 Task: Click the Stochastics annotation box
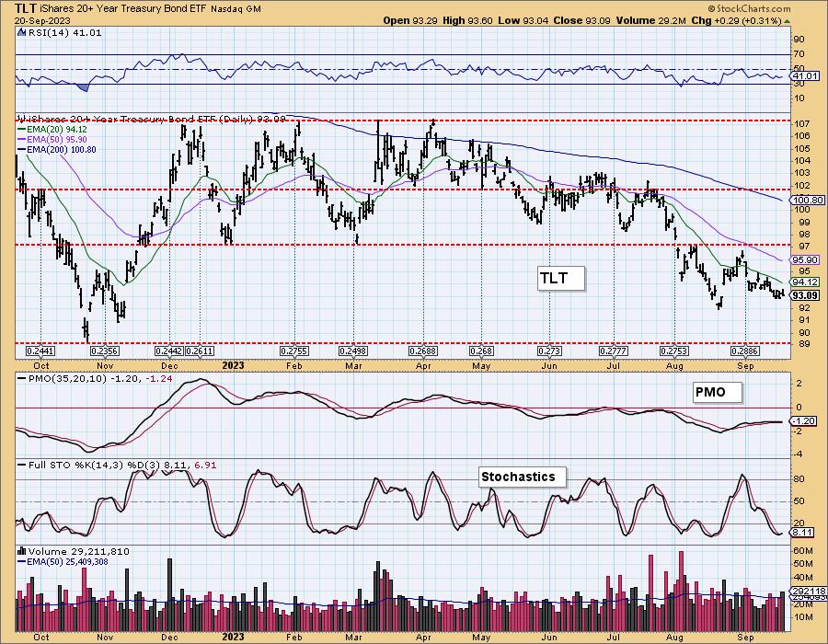pos(523,477)
